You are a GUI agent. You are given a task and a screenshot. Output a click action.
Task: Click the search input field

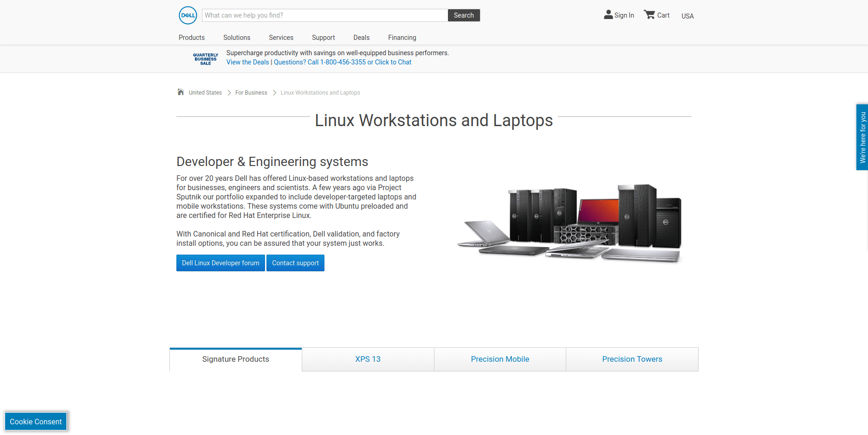(325, 15)
